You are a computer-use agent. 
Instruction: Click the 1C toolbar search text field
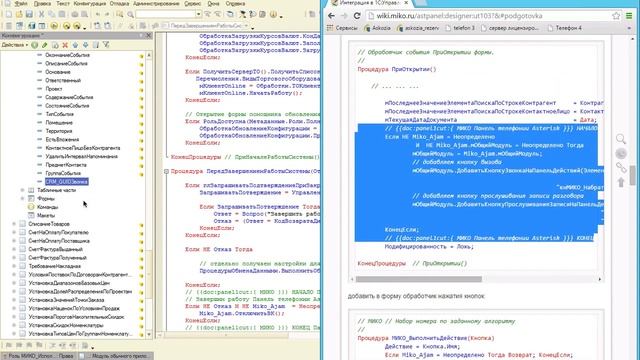click(166, 14)
